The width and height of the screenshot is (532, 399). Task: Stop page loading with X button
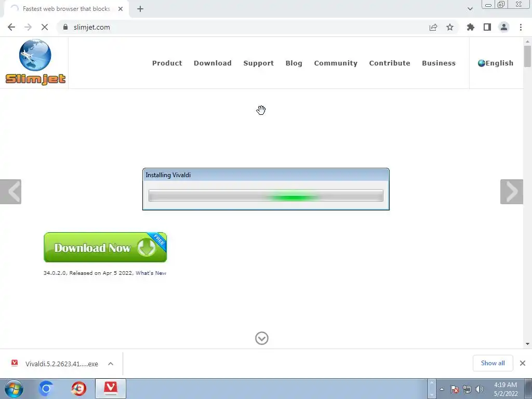(x=45, y=27)
